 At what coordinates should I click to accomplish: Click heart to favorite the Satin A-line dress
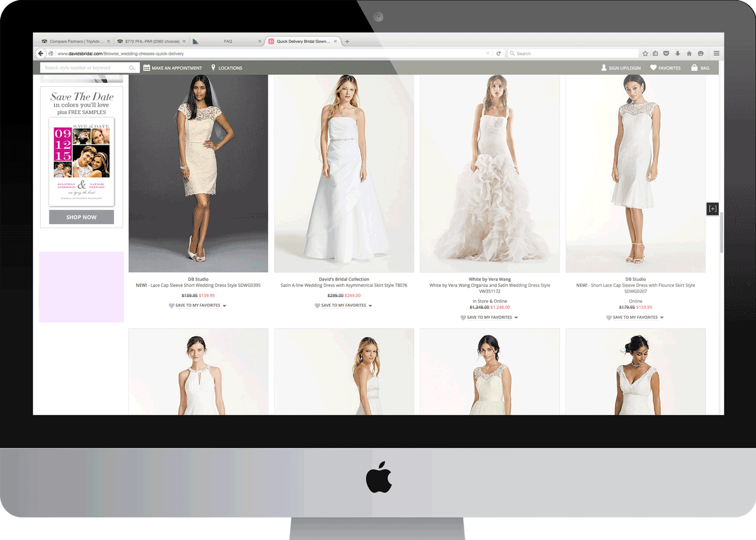[317, 305]
